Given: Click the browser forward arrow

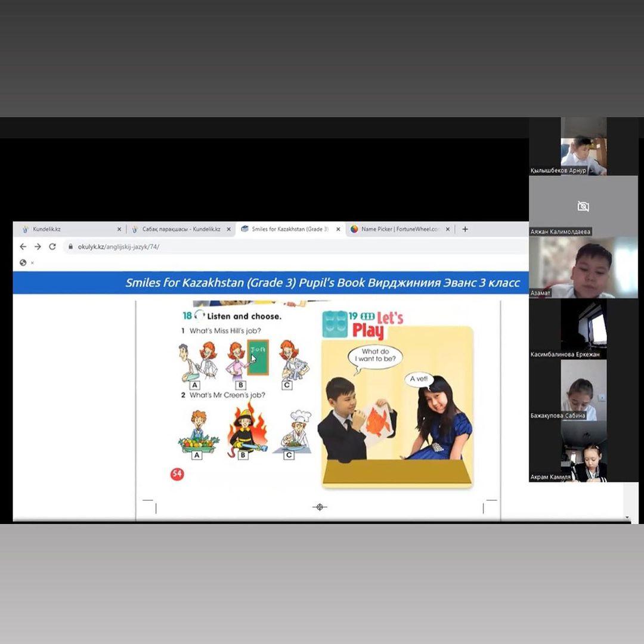Looking at the screenshot, I should pos(38,246).
